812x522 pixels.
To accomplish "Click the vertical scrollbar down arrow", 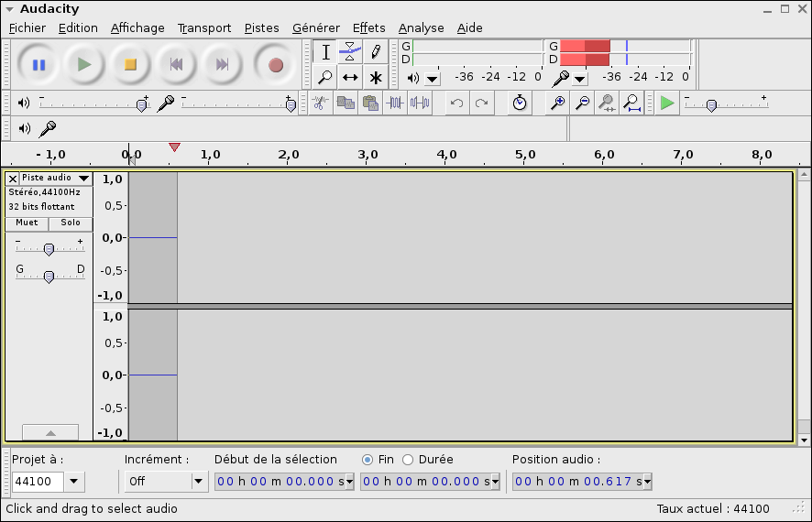I will click(804, 440).
